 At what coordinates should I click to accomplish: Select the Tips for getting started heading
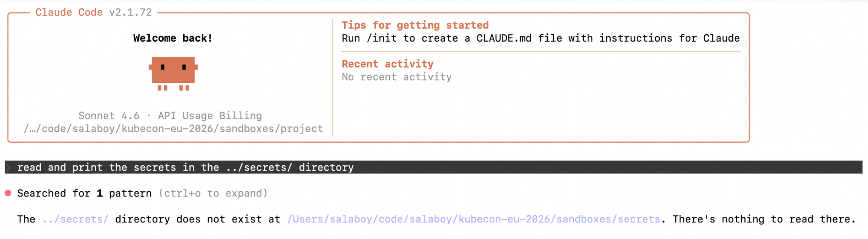tap(415, 25)
